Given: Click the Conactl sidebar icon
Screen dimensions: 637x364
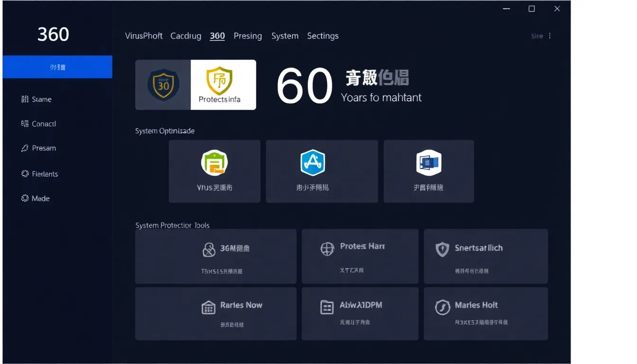Looking at the screenshot, I should pos(25,124).
